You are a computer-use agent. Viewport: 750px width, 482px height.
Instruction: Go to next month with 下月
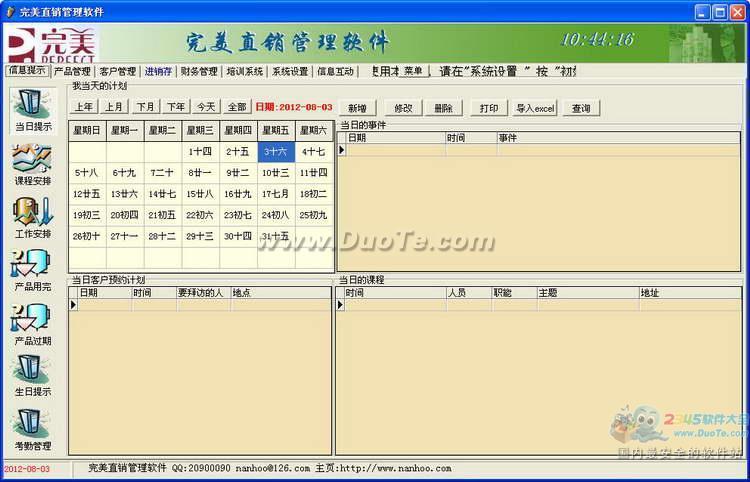click(x=145, y=107)
